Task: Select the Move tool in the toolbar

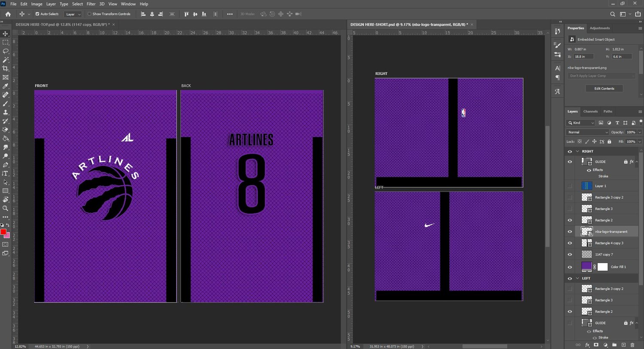Action: [x=6, y=33]
